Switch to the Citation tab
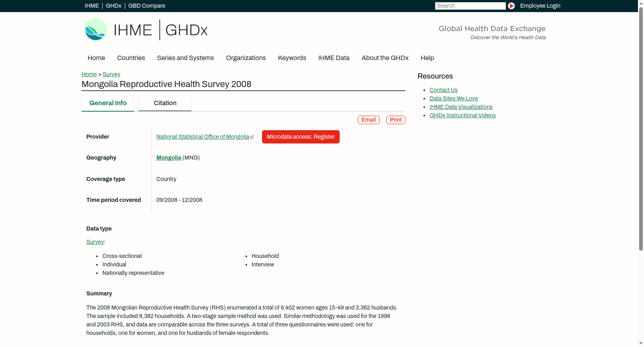Screen dimensions: 644x347 [x=165, y=103]
